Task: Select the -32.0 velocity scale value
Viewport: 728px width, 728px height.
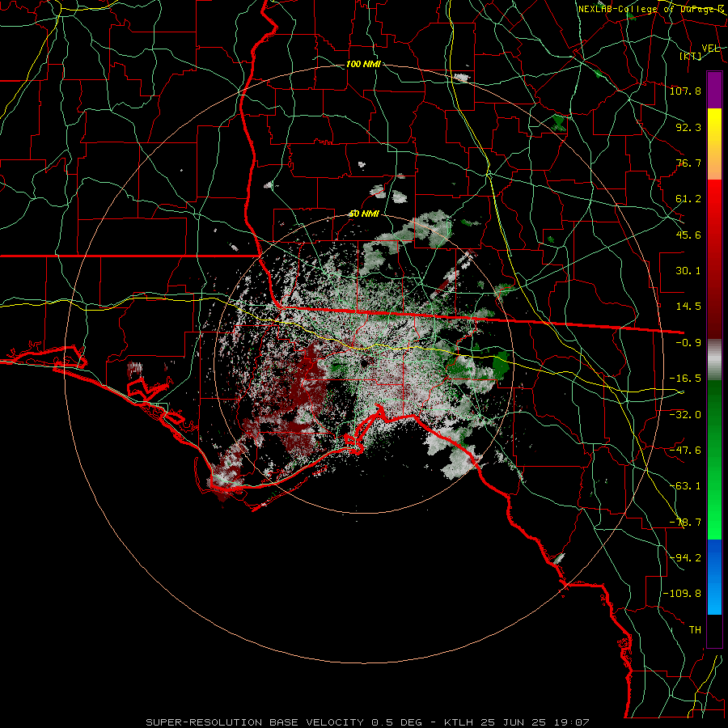Action: coord(685,414)
